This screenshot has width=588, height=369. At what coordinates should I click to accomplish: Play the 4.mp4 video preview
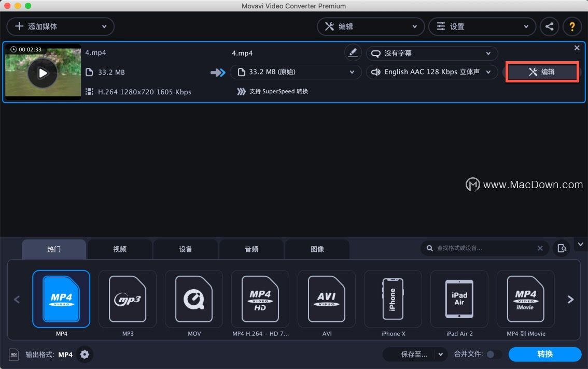pyautogui.click(x=43, y=73)
